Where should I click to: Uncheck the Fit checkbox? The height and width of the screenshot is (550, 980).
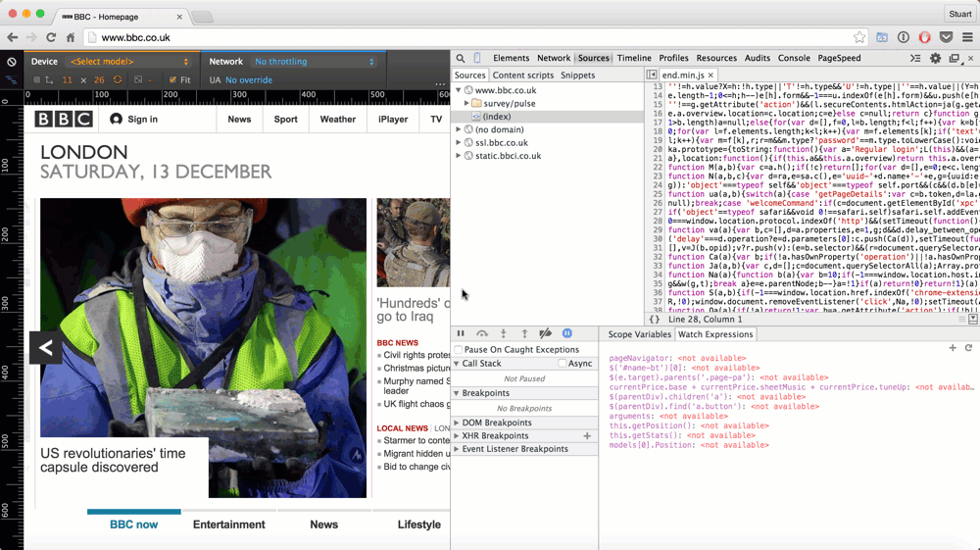point(172,80)
